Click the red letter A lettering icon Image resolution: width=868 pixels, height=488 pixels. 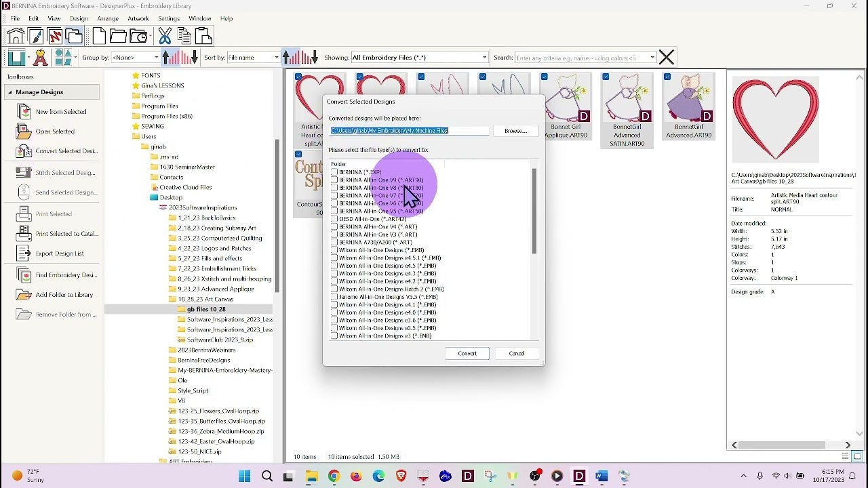[41, 58]
